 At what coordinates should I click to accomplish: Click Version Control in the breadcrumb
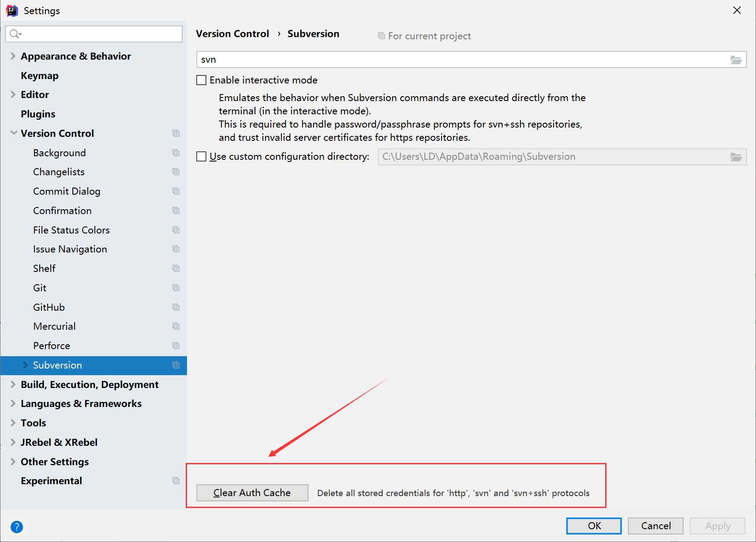pyautogui.click(x=232, y=34)
